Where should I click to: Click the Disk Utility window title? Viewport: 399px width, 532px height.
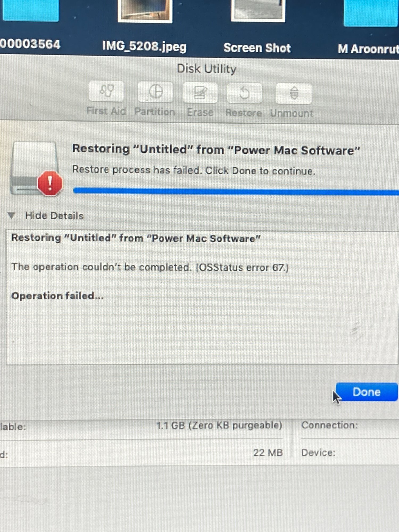[x=206, y=69]
